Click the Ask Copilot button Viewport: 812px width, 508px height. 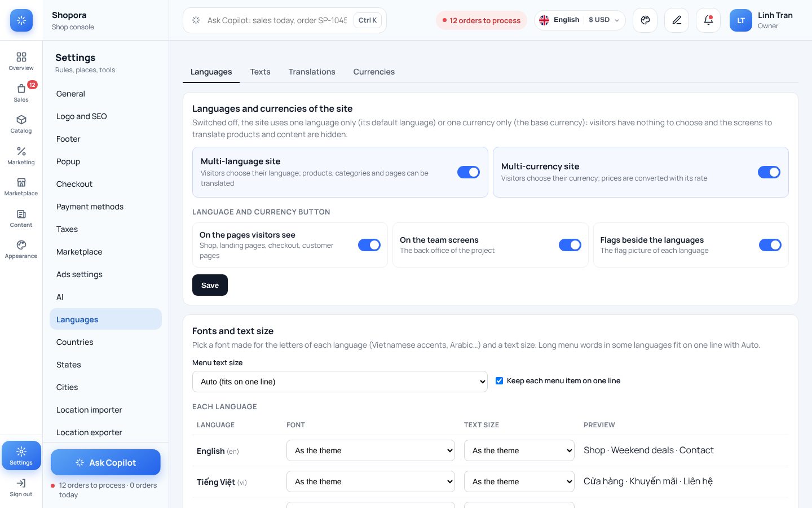(105, 463)
